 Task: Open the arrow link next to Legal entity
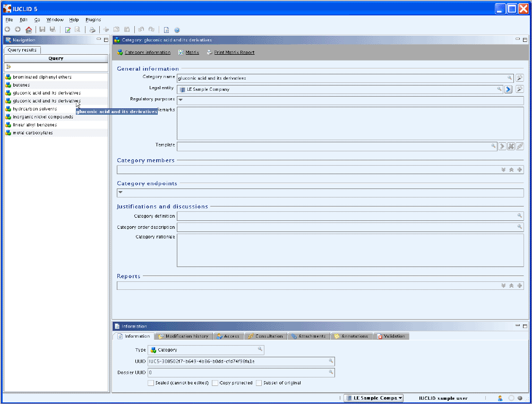pos(508,89)
